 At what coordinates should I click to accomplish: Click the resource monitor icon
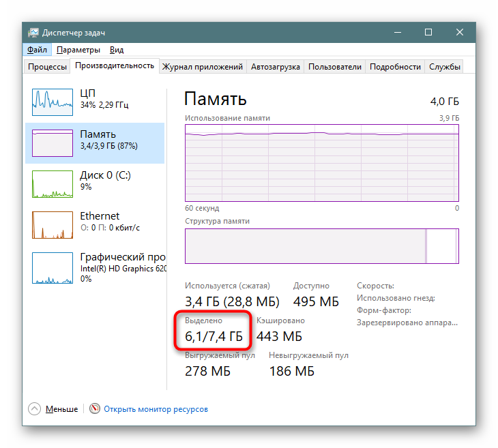[94, 408]
